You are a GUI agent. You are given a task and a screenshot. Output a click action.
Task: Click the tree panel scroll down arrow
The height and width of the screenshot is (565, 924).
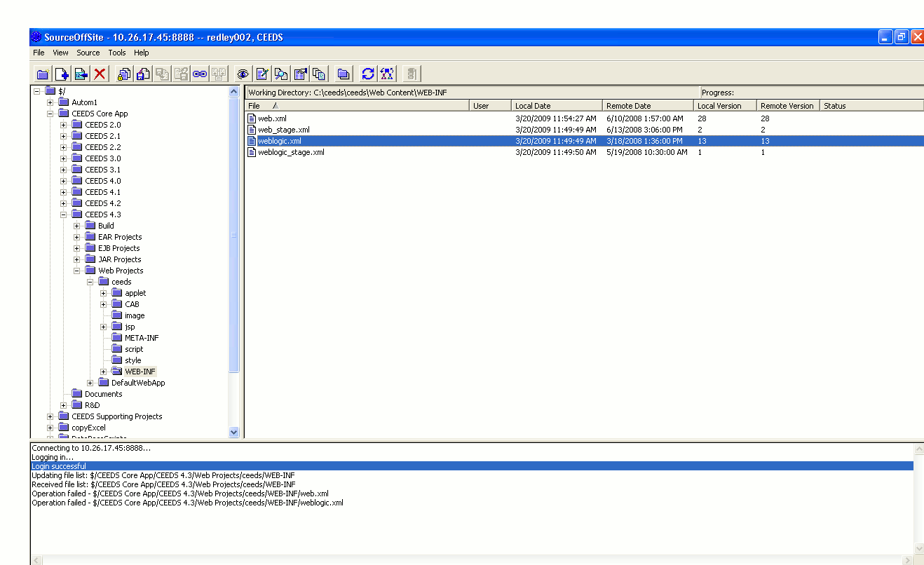234,433
